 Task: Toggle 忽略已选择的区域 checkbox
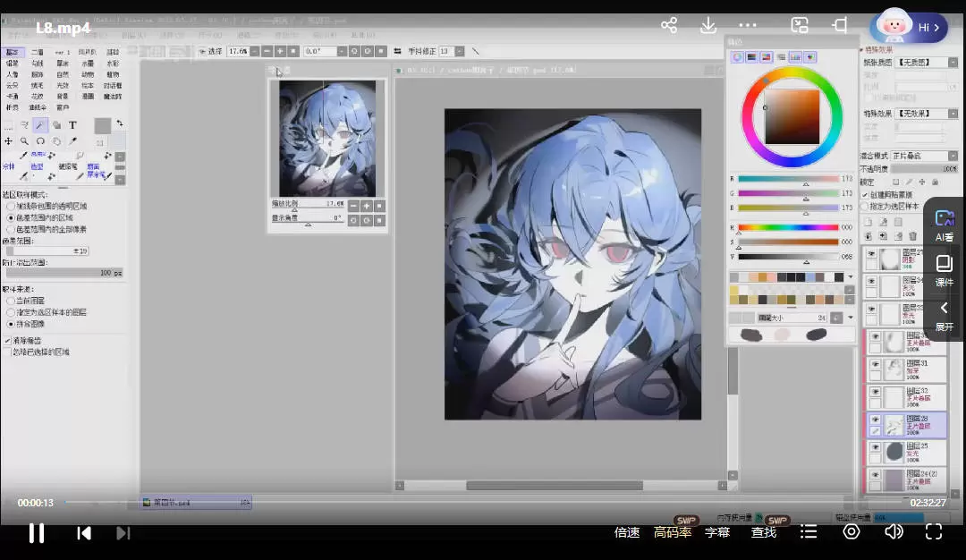[8, 352]
